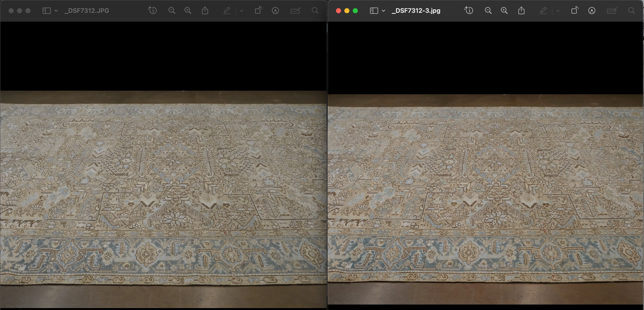Screen dimensions: 644x310
Task: Open search in the _DSF7312-3.jpg window
Action: pyautogui.click(x=631, y=10)
